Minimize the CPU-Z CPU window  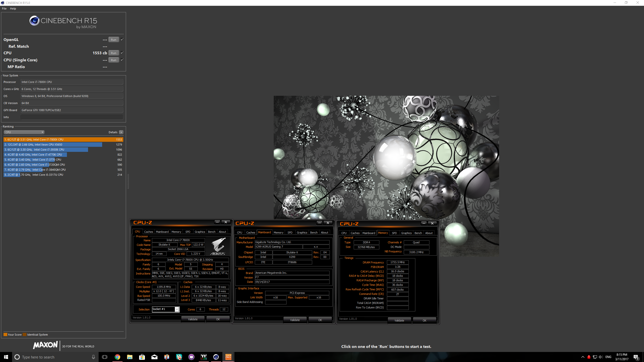217,222
